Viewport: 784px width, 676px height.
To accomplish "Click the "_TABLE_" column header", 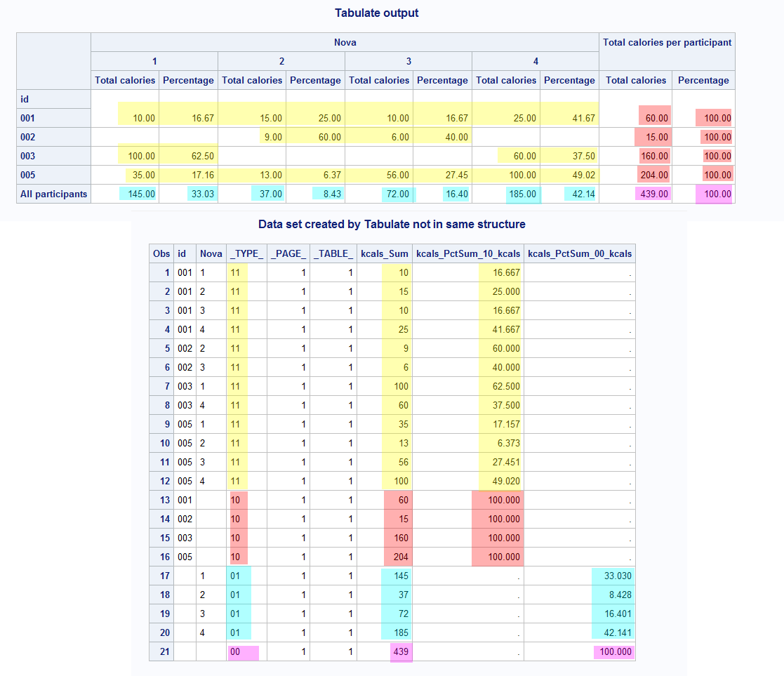I will pos(333,253).
